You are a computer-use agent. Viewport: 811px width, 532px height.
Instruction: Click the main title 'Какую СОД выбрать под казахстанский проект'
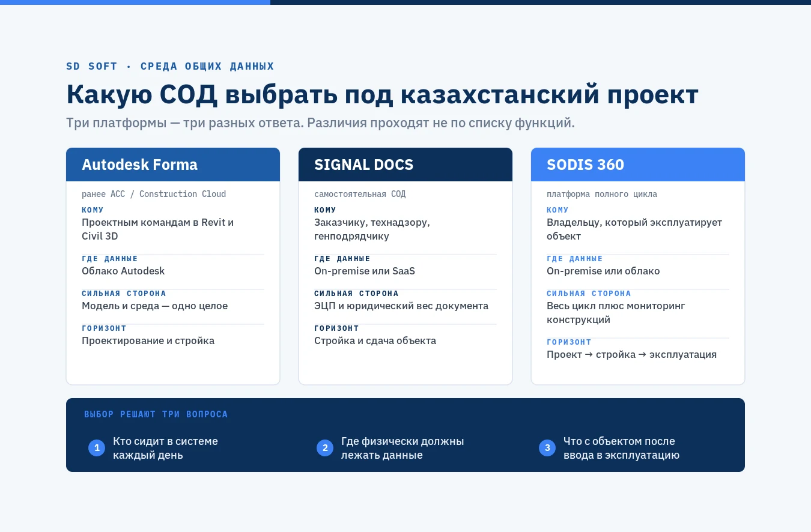pyautogui.click(x=382, y=94)
